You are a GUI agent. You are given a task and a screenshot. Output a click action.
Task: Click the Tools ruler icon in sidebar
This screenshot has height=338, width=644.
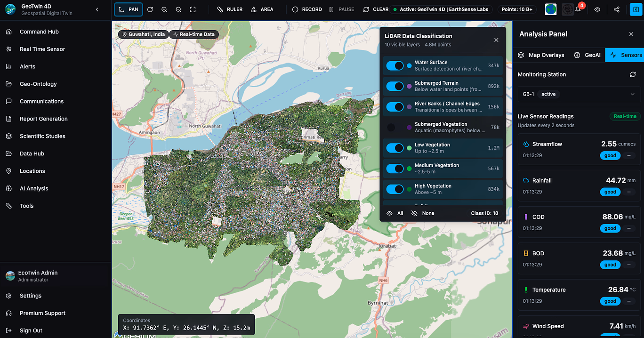tap(8, 206)
